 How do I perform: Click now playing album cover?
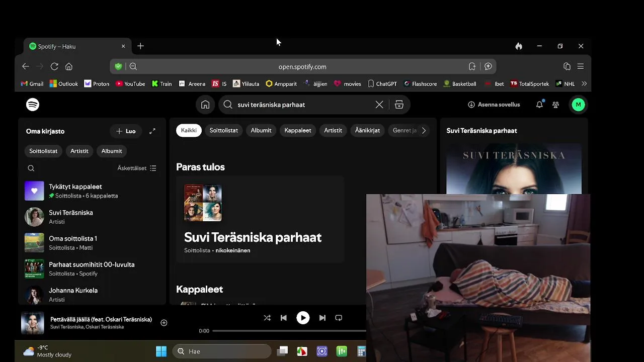pos(33,323)
